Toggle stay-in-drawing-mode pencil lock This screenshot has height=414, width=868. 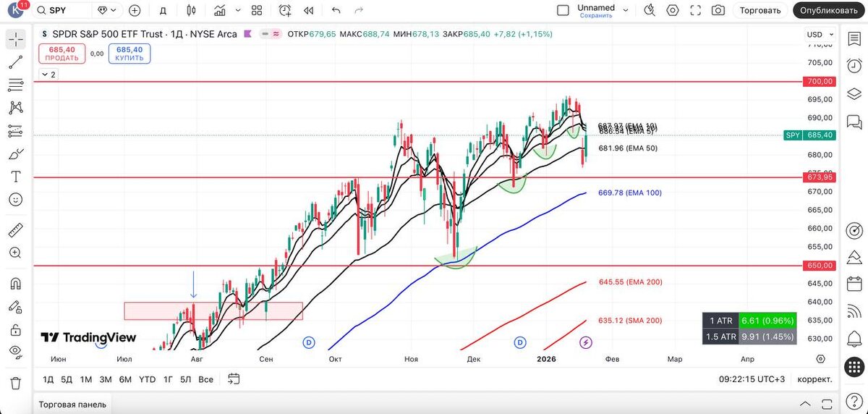point(15,307)
